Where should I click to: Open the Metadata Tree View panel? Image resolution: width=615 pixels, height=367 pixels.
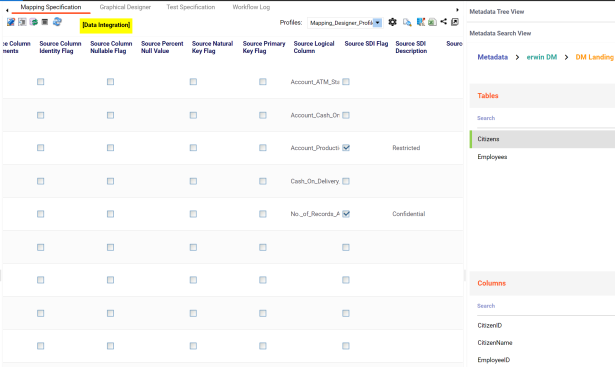pyautogui.click(x=497, y=12)
